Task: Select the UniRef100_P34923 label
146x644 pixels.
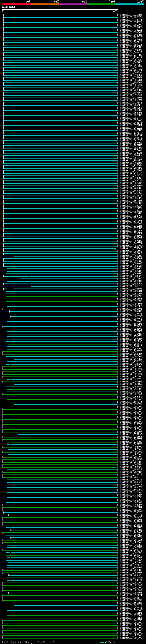Action: (x=131, y=276)
